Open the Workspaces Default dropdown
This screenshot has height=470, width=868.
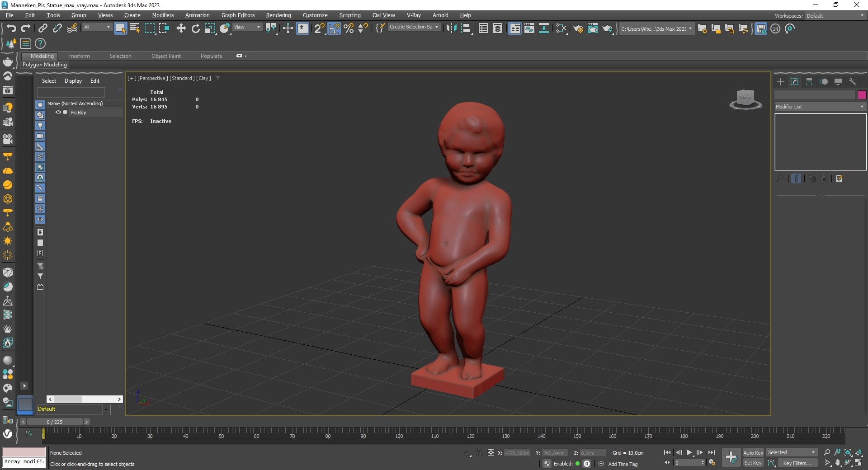[x=835, y=16]
